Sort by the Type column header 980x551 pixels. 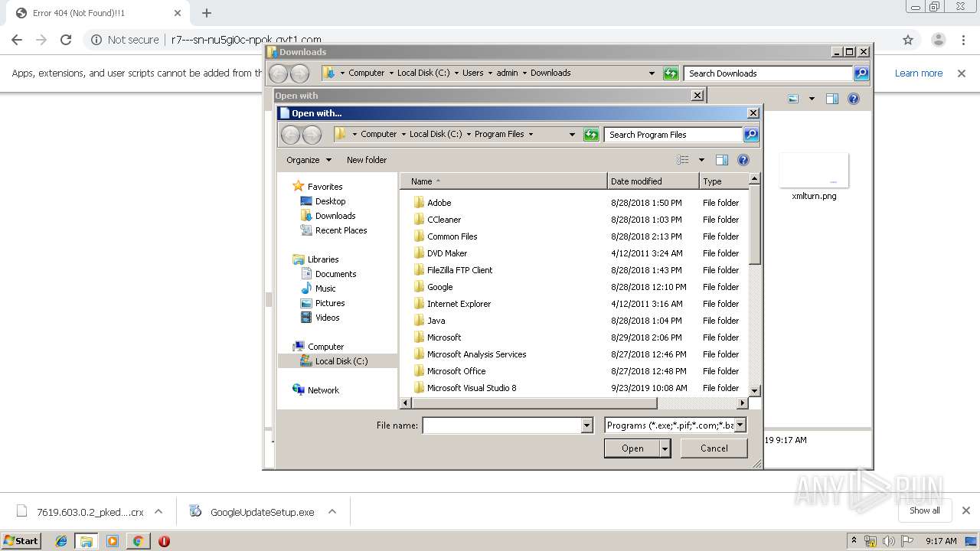pyautogui.click(x=723, y=181)
